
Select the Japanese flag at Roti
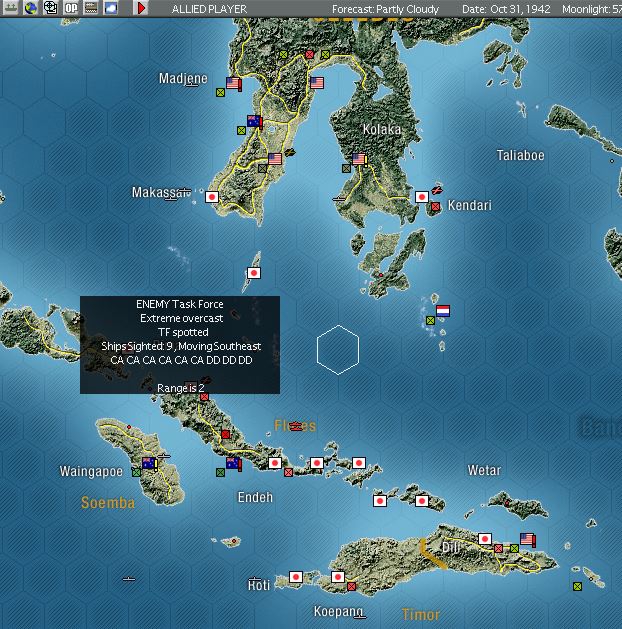(x=296, y=577)
